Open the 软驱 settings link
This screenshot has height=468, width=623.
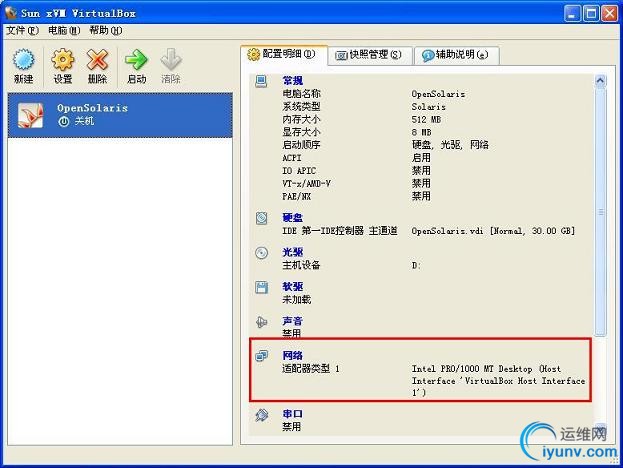pyautogui.click(x=292, y=287)
